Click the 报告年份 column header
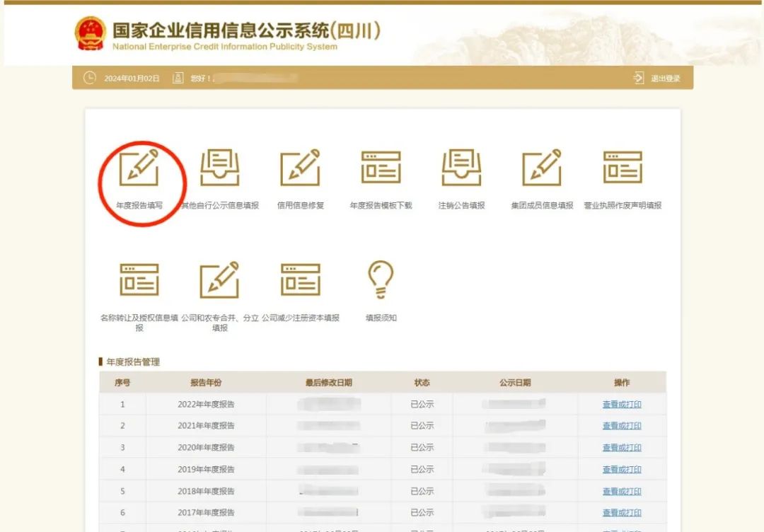Image resolution: width=764 pixels, height=532 pixels. point(206,383)
